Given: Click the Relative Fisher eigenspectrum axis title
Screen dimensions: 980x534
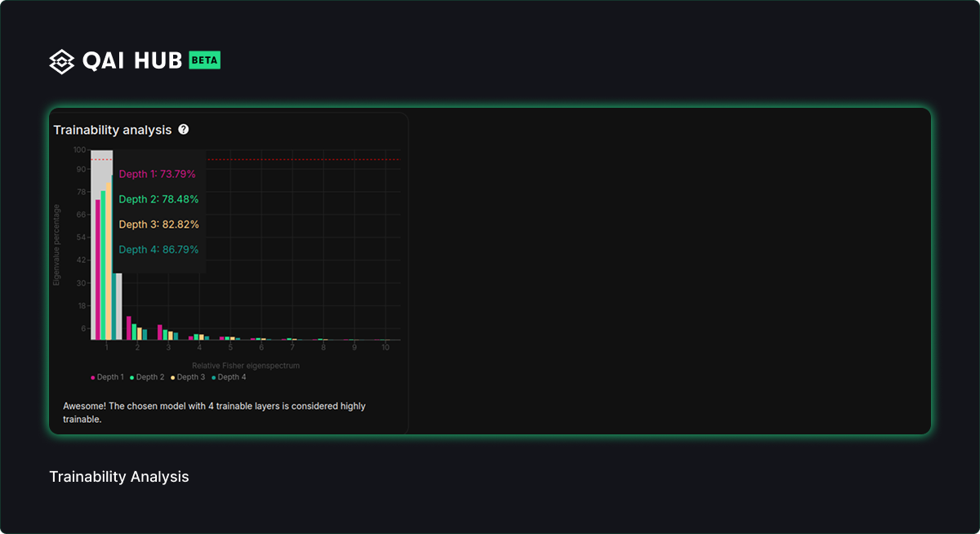Looking at the screenshot, I should pos(245,366).
